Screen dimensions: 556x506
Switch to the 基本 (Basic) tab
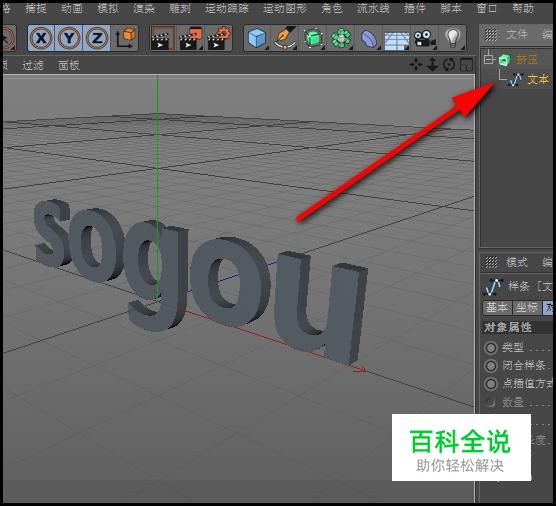[x=497, y=308]
